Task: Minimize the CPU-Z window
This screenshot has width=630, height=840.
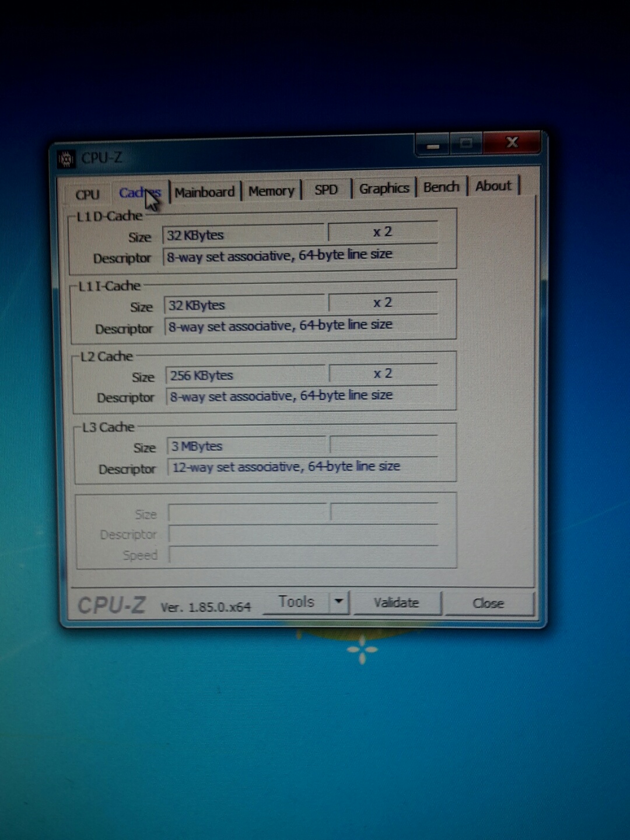Action: click(433, 145)
